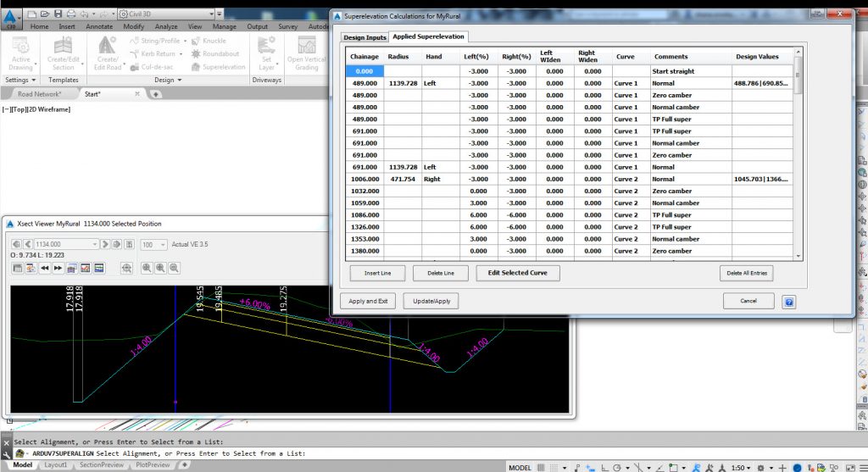Image resolution: width=868 pixels, height=472 pixels.
Task: Open the Civil 3D application menu
Action: (10, 18)
